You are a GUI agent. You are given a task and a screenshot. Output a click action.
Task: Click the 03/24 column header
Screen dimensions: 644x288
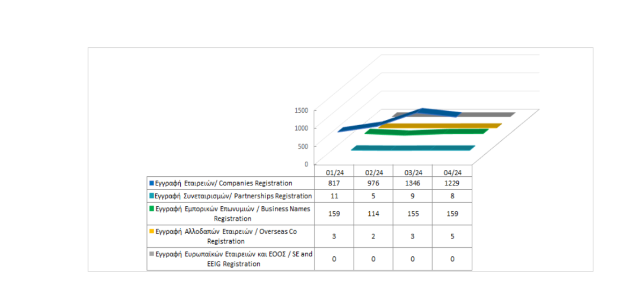(413, 172)
